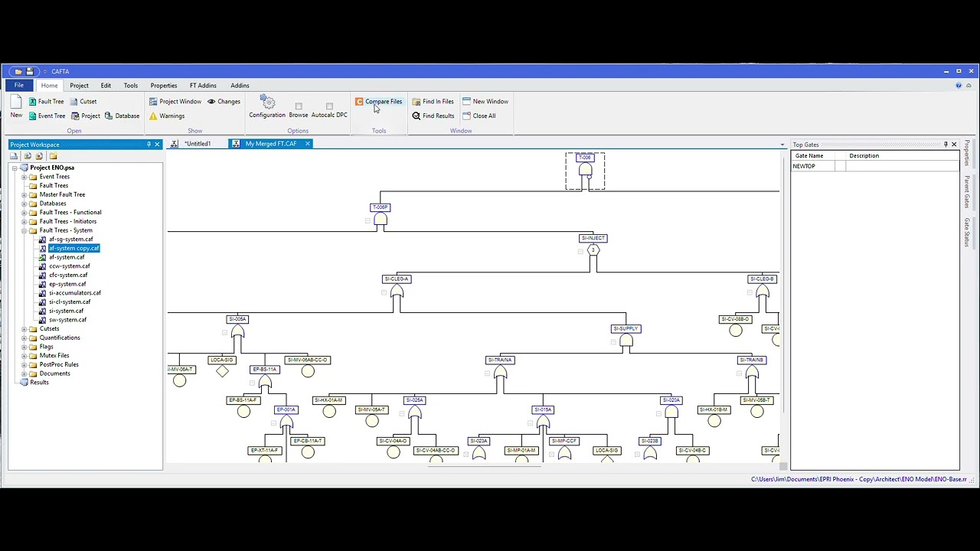Pin the Top Gates panel
This screenshot has height=551, width=980.
(946, 144)
